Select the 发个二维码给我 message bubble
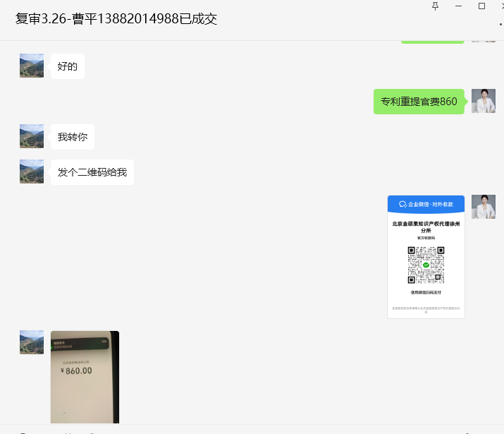The width and height of the screenshot is (504, 434). pos(92,172)
